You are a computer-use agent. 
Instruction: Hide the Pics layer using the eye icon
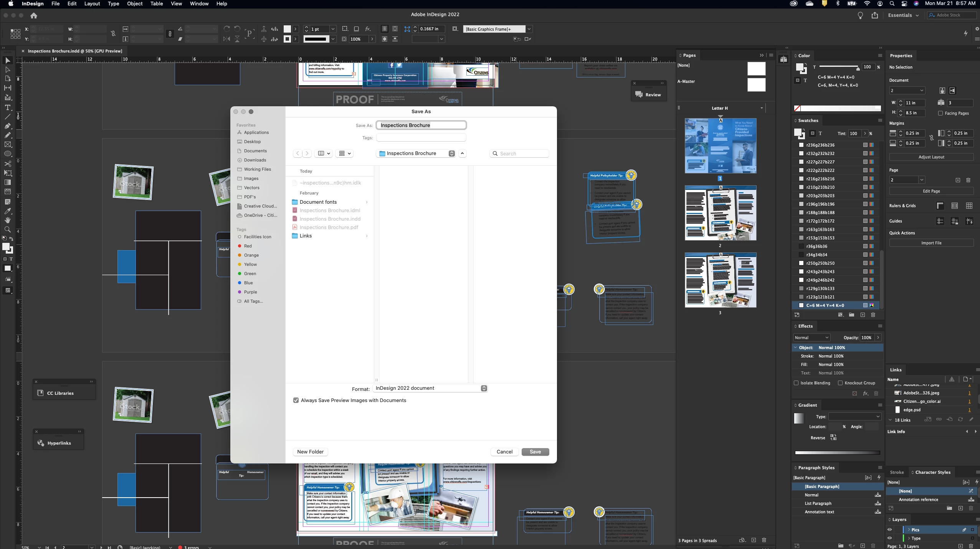point(889,530)
